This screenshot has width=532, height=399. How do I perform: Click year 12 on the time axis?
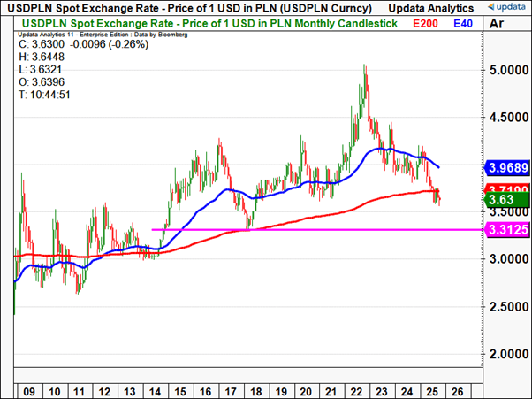click(x=104, y=392)
